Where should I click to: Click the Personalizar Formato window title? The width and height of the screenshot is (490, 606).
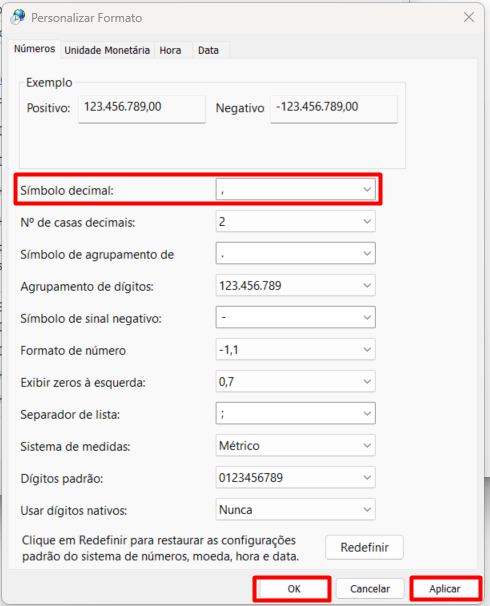coord(87,18)
